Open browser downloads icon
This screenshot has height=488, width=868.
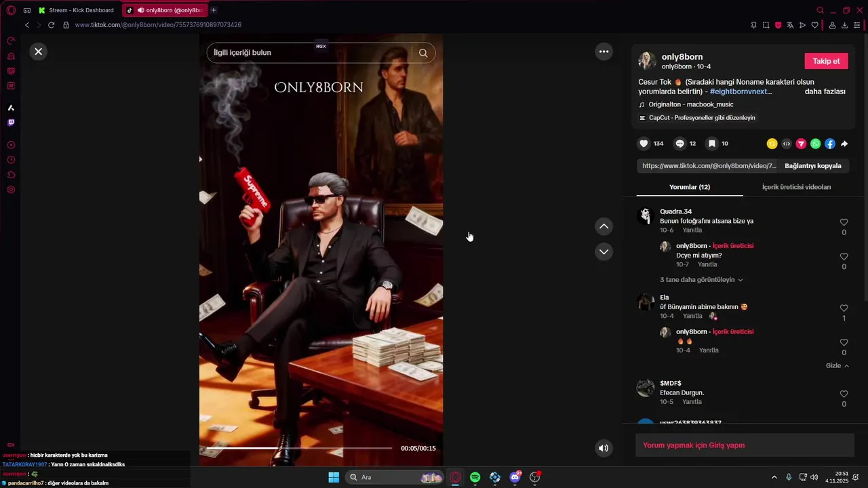(x=844, y=25)
